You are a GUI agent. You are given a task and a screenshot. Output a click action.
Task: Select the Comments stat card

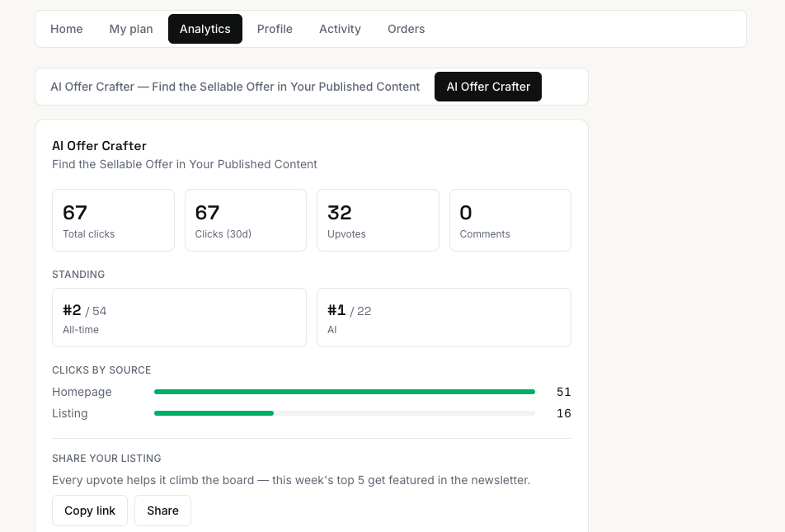point(510,220)
